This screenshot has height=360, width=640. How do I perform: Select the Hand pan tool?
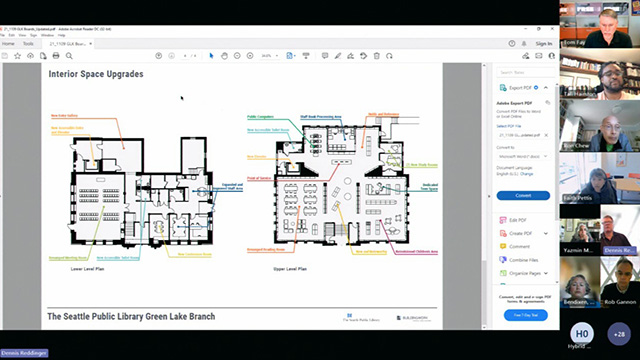coord(224,56)
